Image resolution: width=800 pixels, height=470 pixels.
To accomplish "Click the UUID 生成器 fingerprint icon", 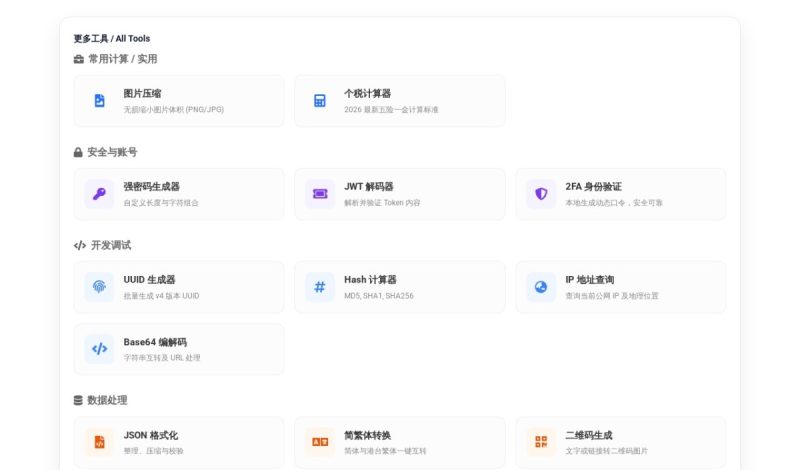I will [99, 287].
